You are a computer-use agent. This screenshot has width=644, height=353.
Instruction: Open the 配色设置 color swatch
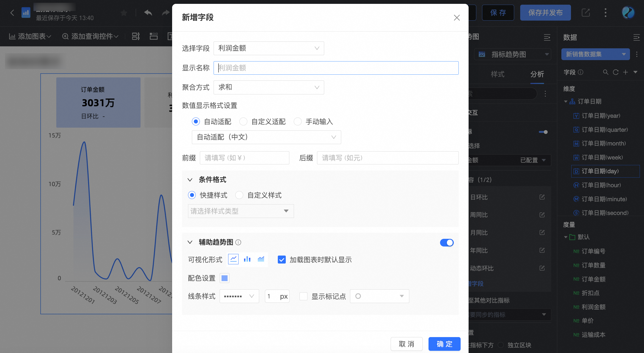(225, 278)
